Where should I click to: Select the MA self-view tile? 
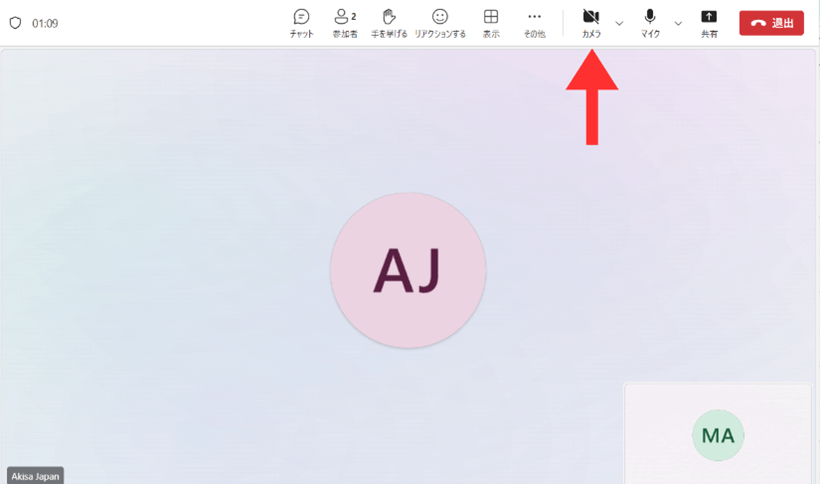coord(718,434)
